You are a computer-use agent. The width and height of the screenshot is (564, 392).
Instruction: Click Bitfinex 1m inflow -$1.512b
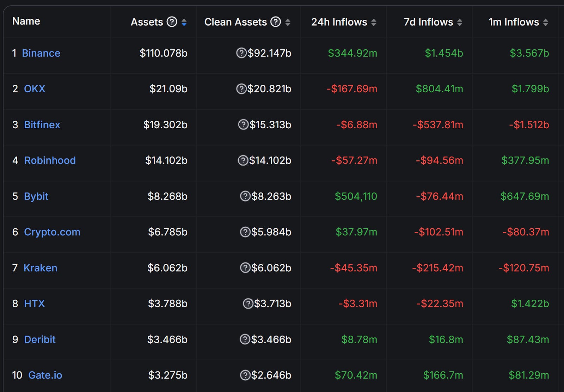pyautogui.click(x=529, y=125)
